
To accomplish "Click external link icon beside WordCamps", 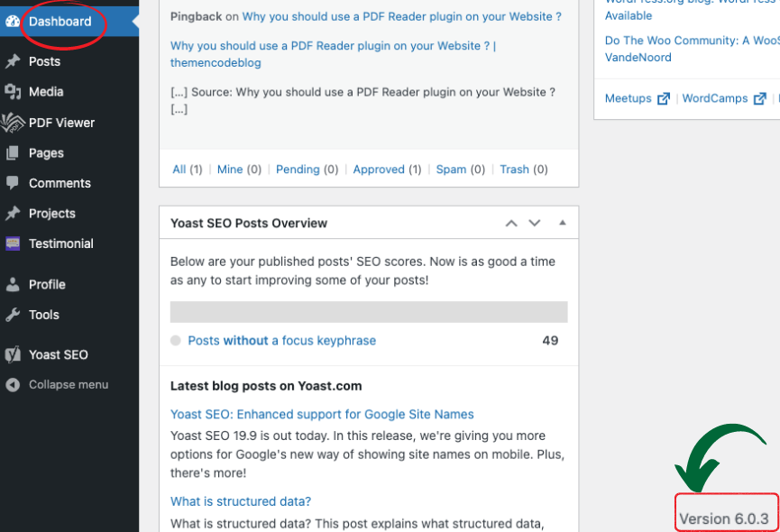I will pyautogui.click(x=759, y=98).
